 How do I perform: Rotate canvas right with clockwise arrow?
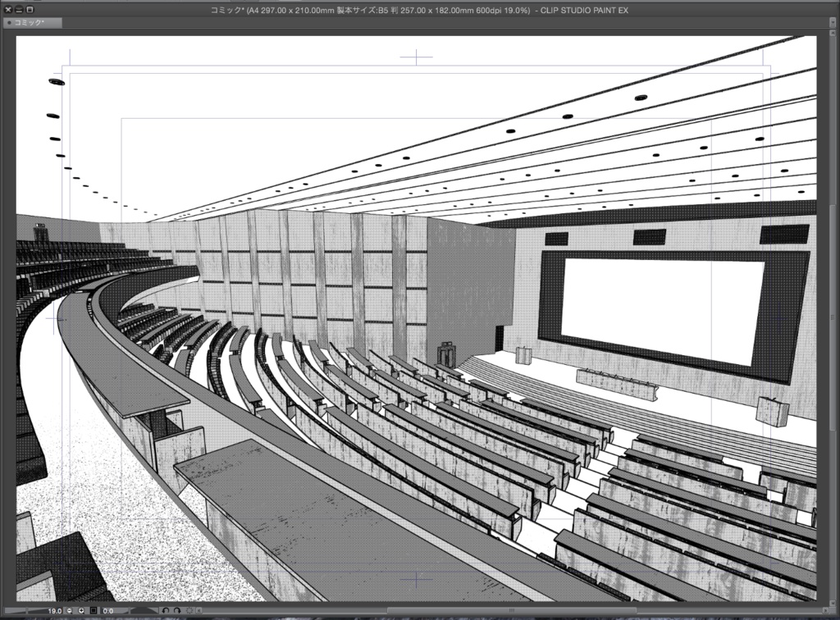click(177, 611)
